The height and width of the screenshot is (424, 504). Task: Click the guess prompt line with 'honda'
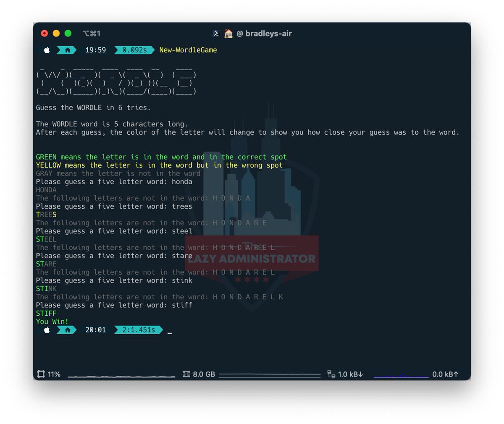(x=114, y=182)
